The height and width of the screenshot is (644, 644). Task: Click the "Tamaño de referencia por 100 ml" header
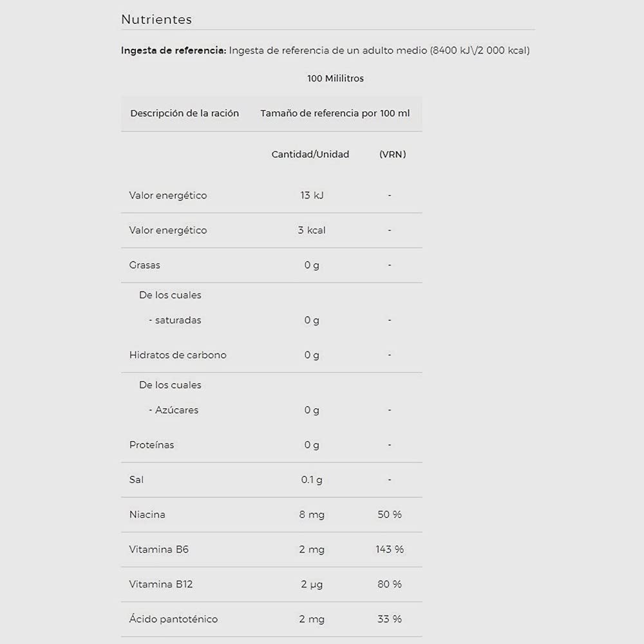335,113
